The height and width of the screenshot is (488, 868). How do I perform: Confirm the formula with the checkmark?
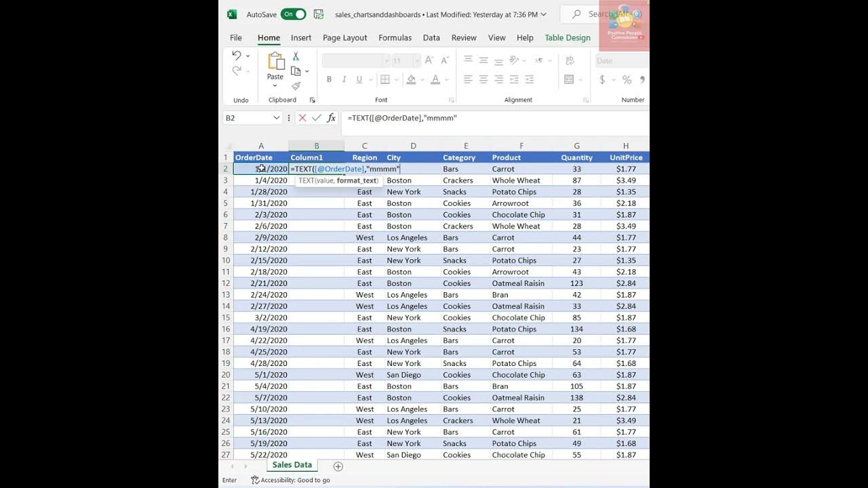316,118
